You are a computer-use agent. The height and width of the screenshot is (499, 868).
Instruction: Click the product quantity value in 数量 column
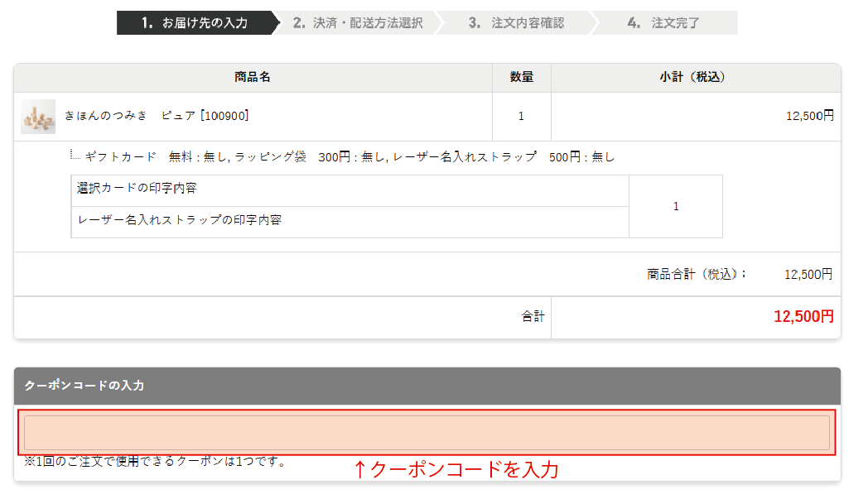pos(521,116)
